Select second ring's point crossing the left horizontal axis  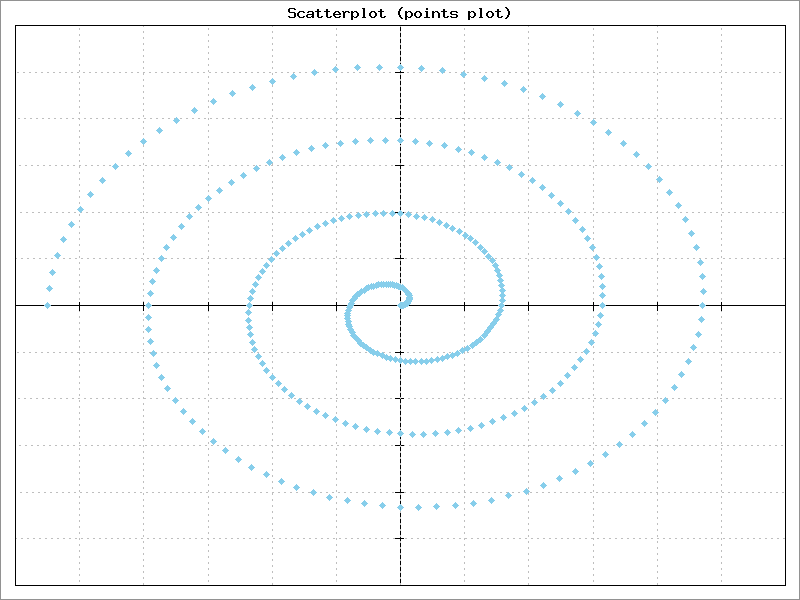(148, 305)
